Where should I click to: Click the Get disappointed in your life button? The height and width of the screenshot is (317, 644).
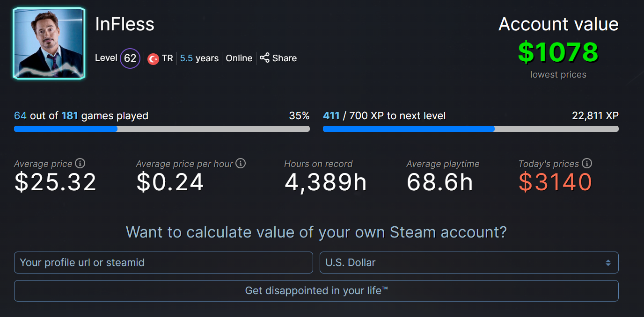[316, 291]
